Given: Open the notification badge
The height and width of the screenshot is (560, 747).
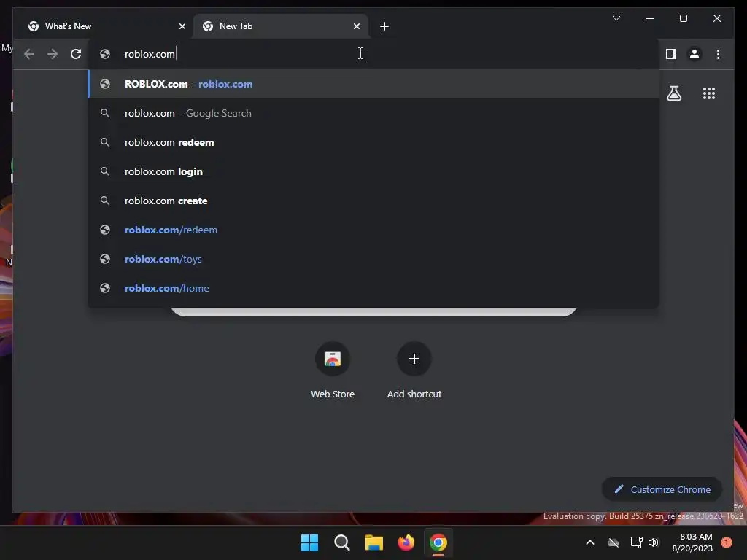Looking at the screenshot, I should pyautogui.click(x=727, y=542).
